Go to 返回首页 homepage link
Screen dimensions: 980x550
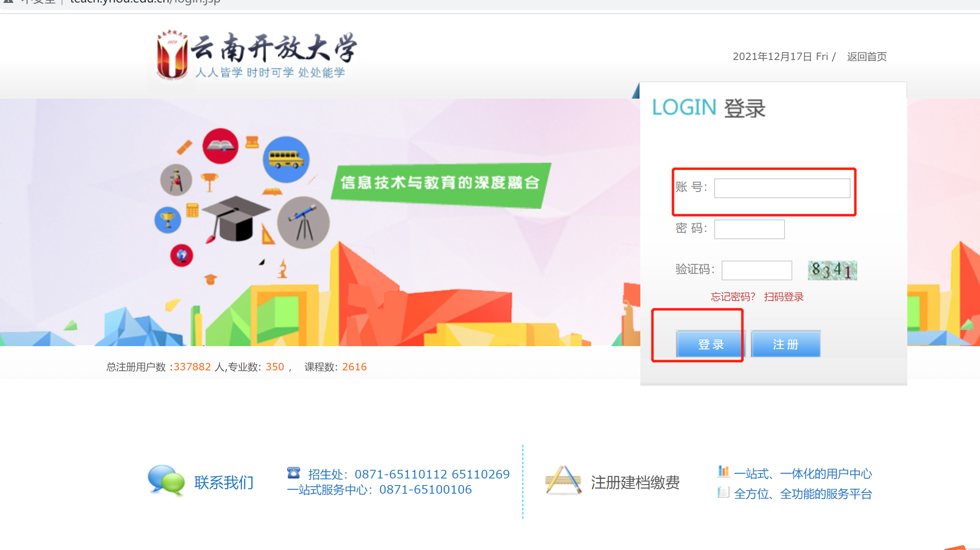click(867, 57)
